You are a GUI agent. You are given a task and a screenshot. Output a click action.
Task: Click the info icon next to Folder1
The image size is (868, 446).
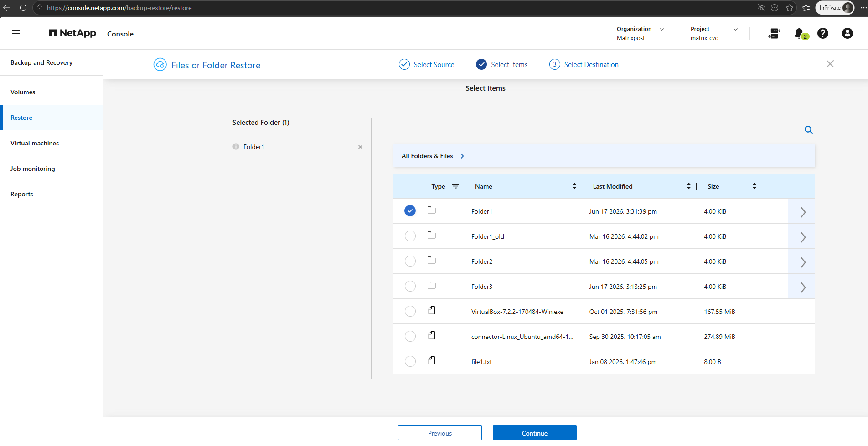(236, 147)
